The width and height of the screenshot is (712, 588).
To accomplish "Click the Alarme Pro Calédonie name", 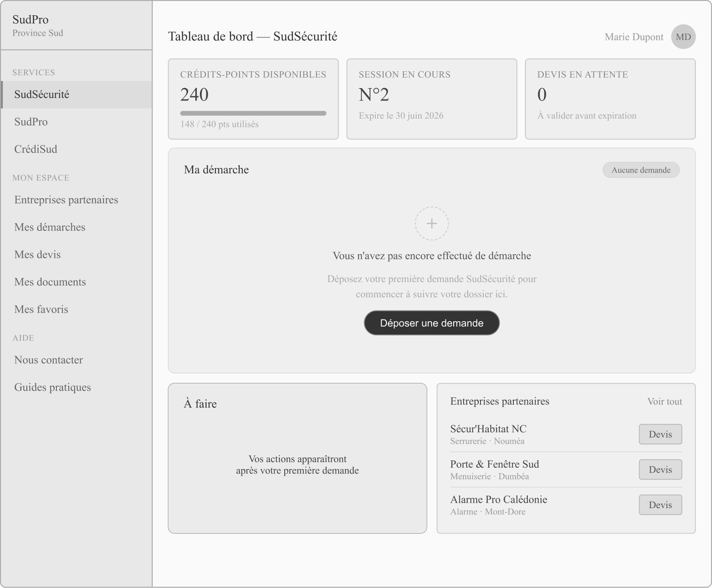I will (499, 499).
